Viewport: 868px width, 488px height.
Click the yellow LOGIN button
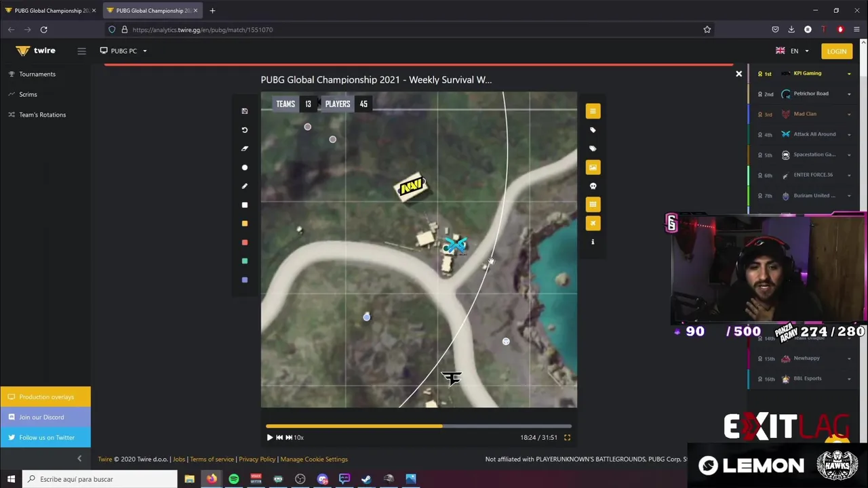pyautogui.click(x=837, y=51)
